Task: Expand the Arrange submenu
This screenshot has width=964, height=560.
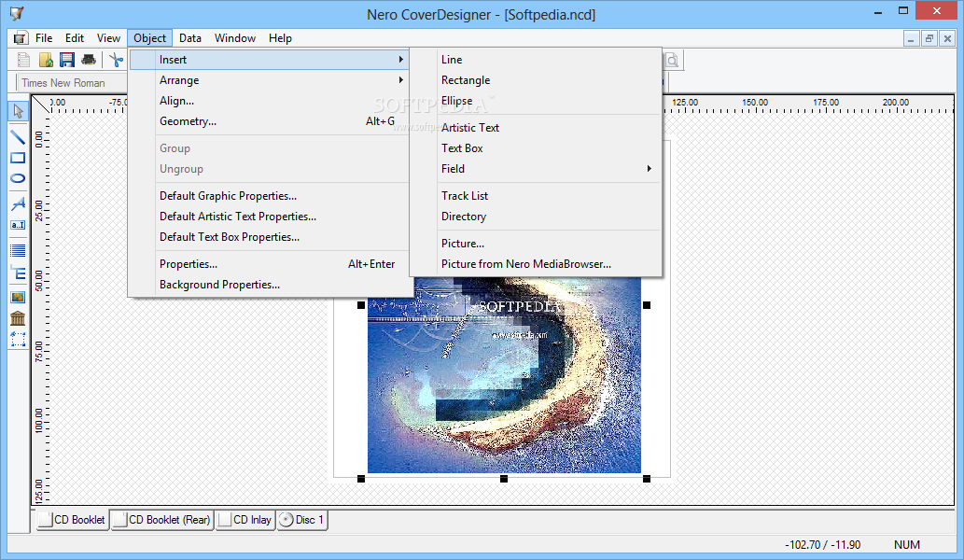Action: pyautogui.click(x=270, y=80)
